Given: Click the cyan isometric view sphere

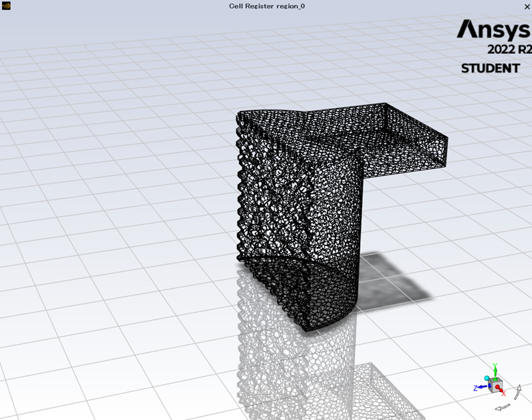Looking at the screenshot, I should 487,378.
